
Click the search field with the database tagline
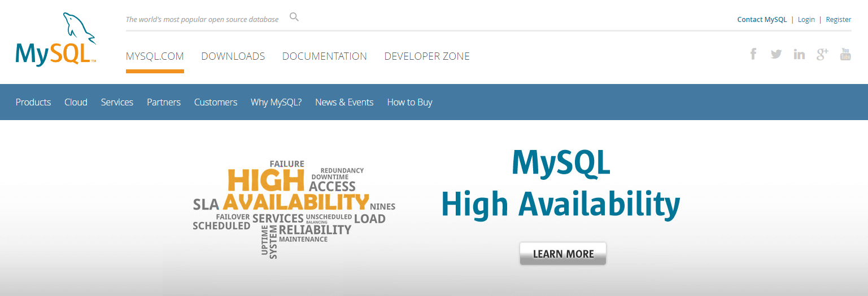pyautogui.click(x=202, y=19)
